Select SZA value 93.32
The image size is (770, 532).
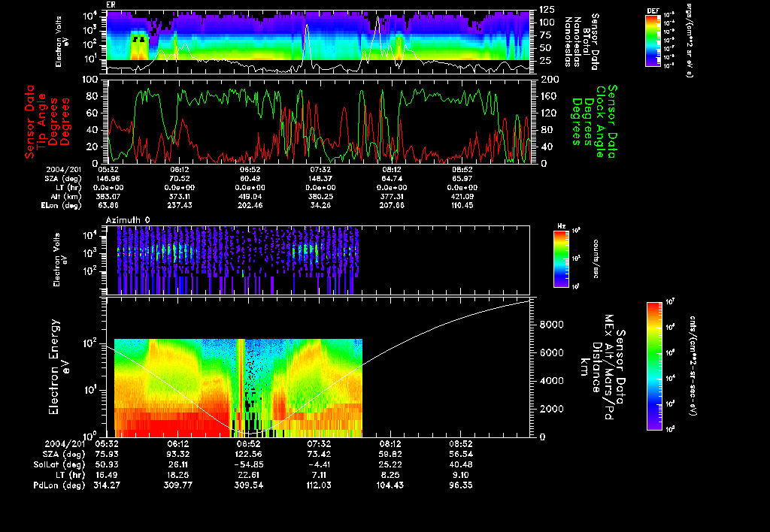pyautogui.click(x=177, y=454)
